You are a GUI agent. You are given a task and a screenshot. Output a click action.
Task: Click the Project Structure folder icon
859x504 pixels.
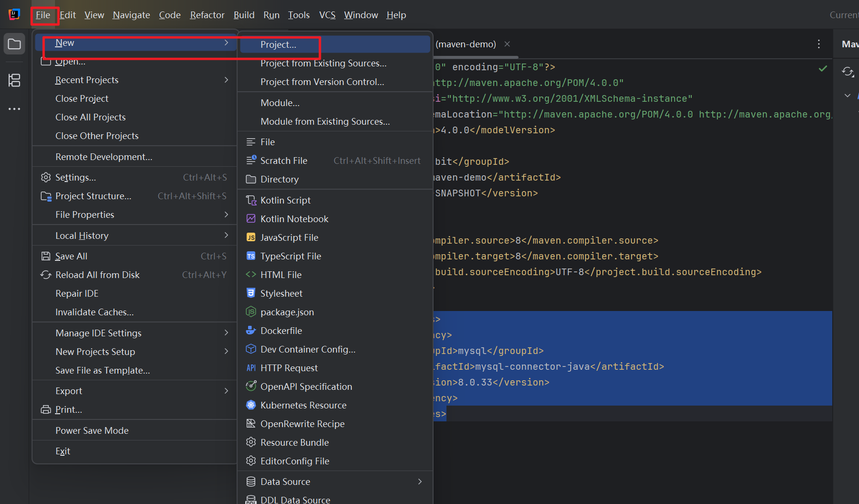pyautogui.click(x=46, y=196)
